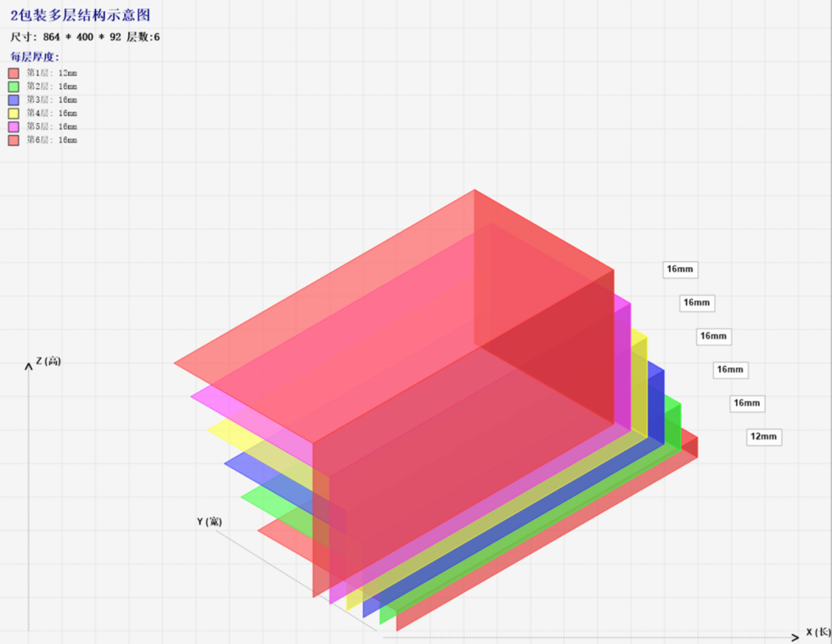Click the 每层厚度 legend heading
Image resolution: width=832 pixels, height=644 pixels.
pos(35,57)
